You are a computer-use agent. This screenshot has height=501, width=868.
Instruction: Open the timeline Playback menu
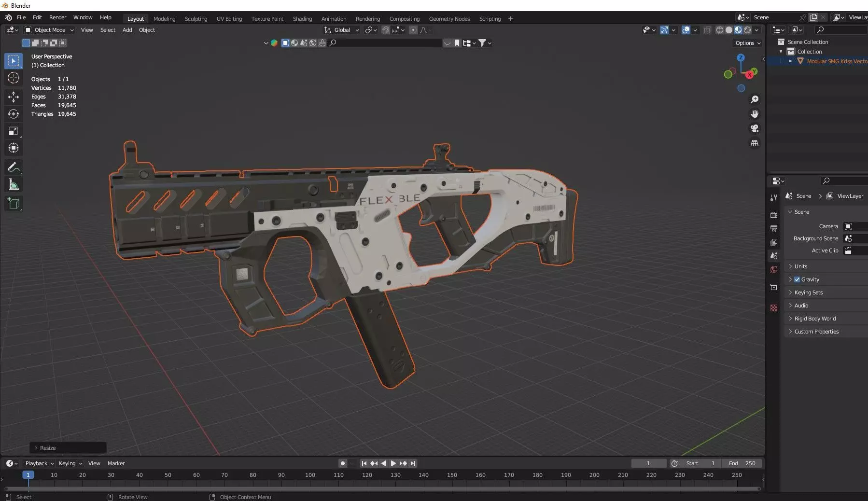pos(39,463)
